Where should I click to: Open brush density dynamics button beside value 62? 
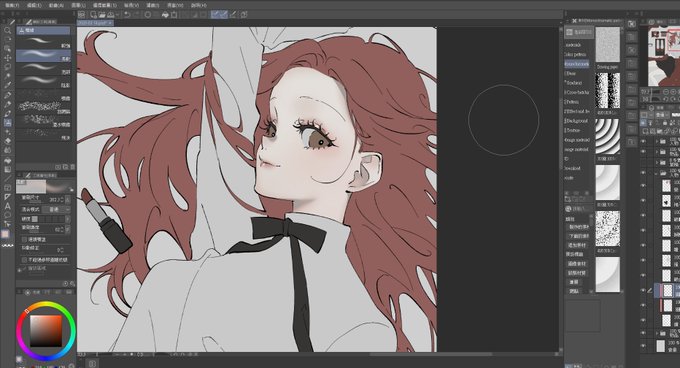tap(67, 229)
